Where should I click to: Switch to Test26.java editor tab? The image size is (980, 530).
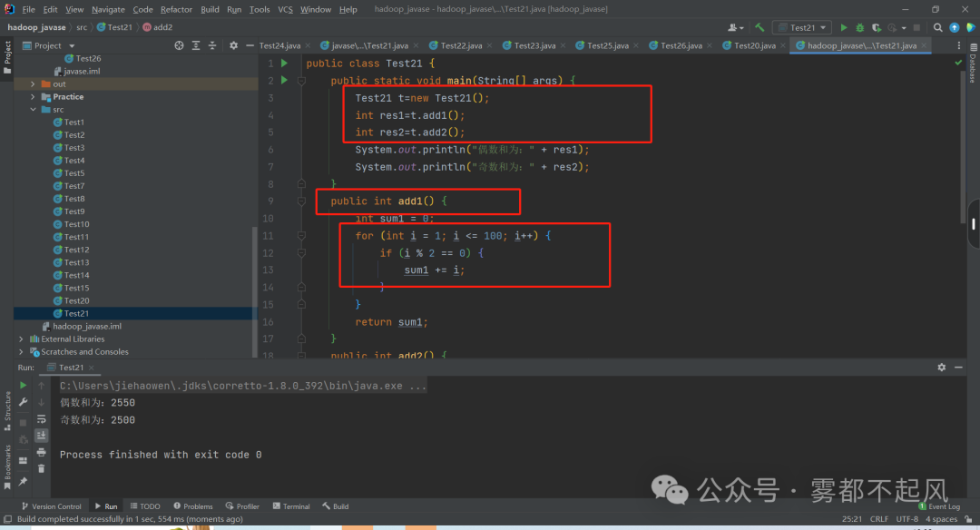tap(681, 45)
